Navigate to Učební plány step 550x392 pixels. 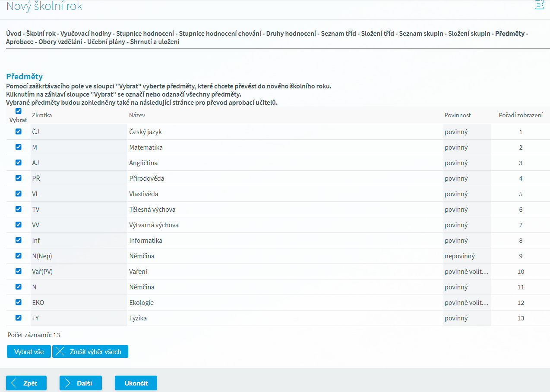click(106, 42)
